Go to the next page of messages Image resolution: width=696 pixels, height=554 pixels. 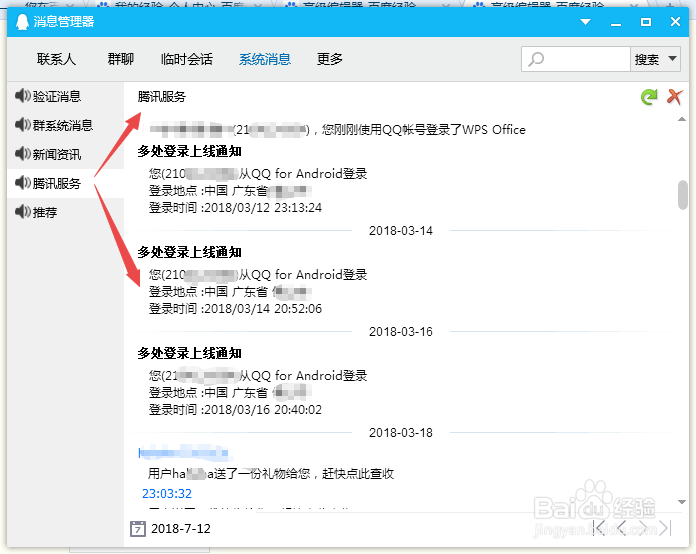point(645,527)
